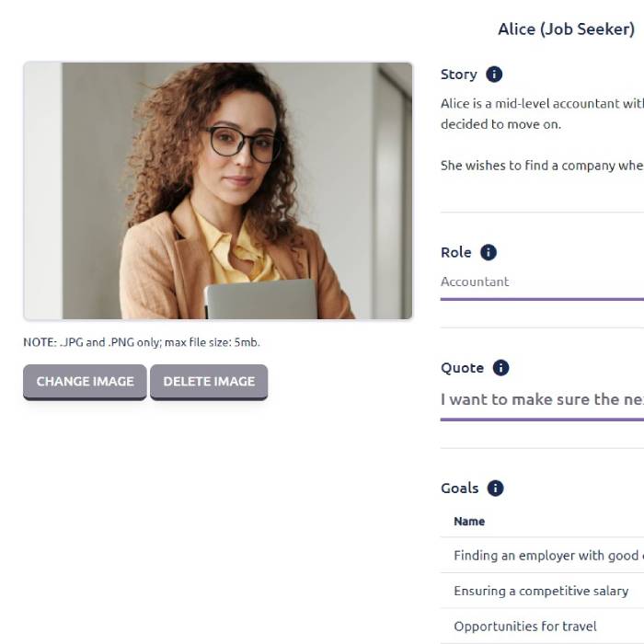Show the Goals info icon help
The width and height of the screenshot is (644, 644).
[x=496, y=489]
